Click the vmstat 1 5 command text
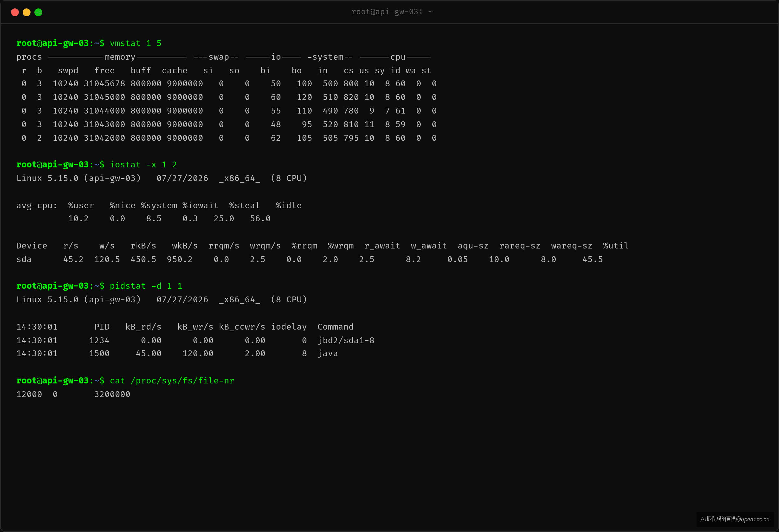 click(135, 43)
